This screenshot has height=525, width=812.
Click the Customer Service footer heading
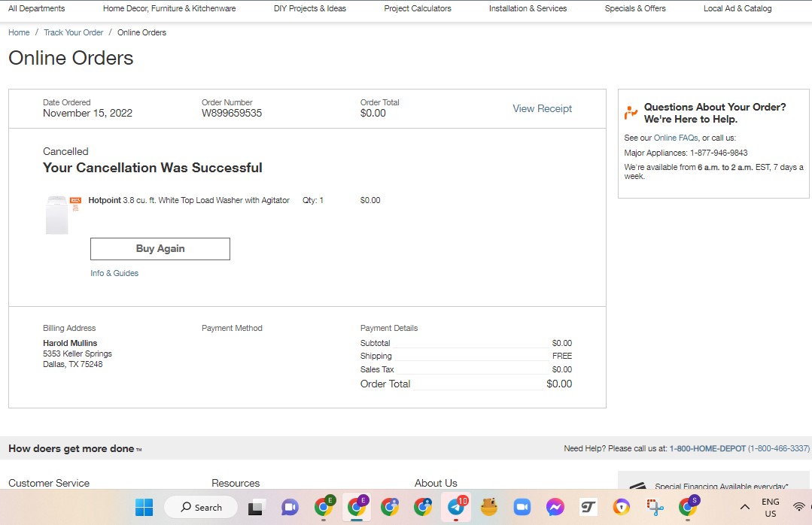[49, 483]
